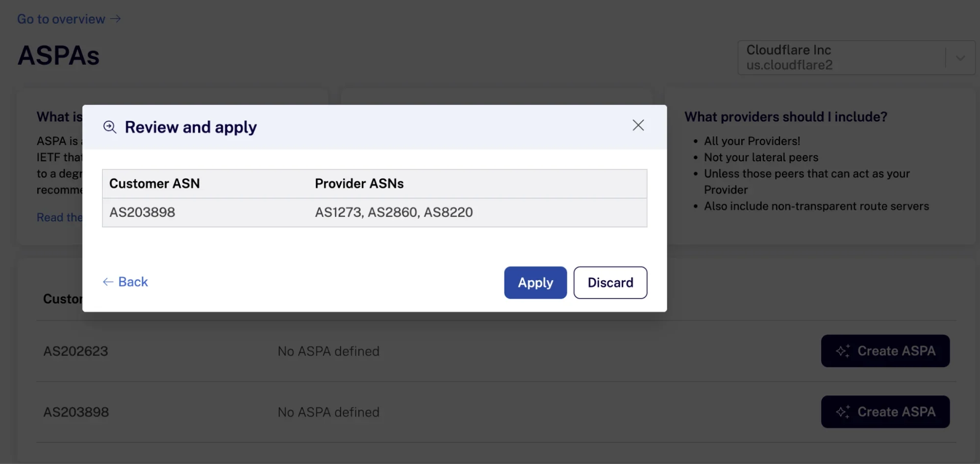
Task: Close the Review and apply dialog
Action: pos(638,125)
